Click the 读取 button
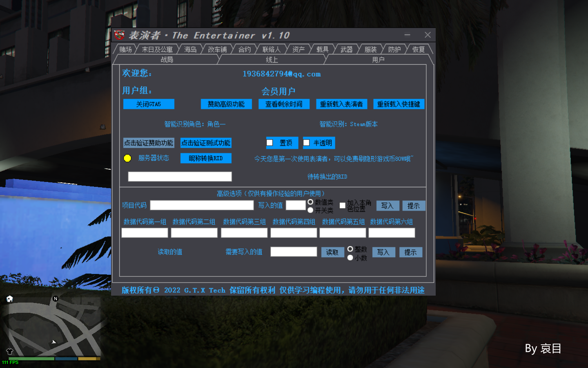This screenshot has height=368, width=588. pos(332,252)
